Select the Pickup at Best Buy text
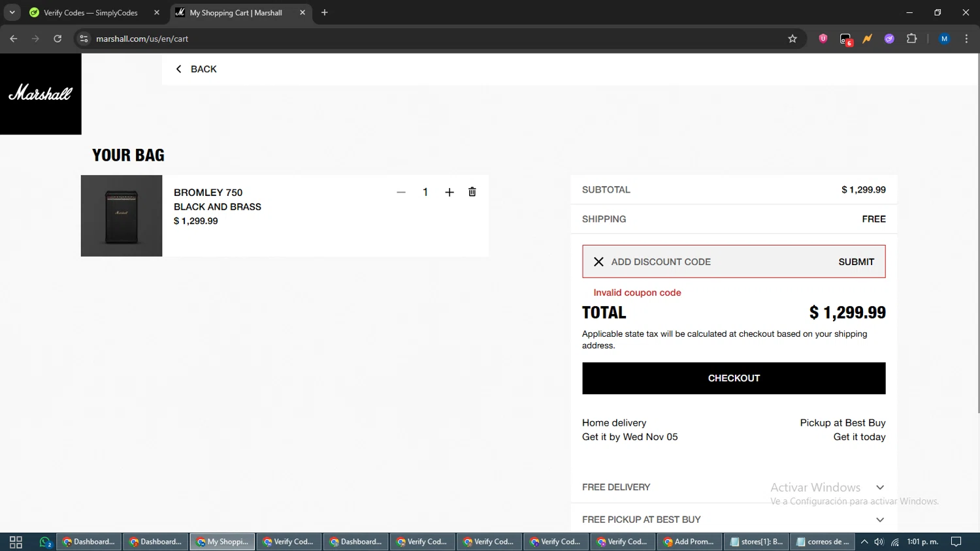The image size is (980, 551). pos(843,423)
